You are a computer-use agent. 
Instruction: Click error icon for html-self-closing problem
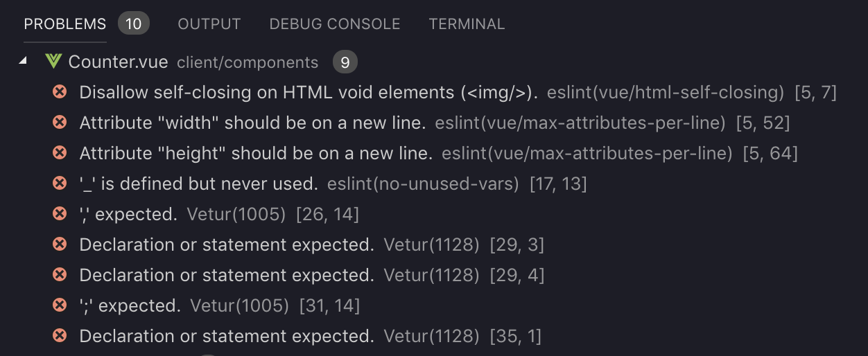60,91
